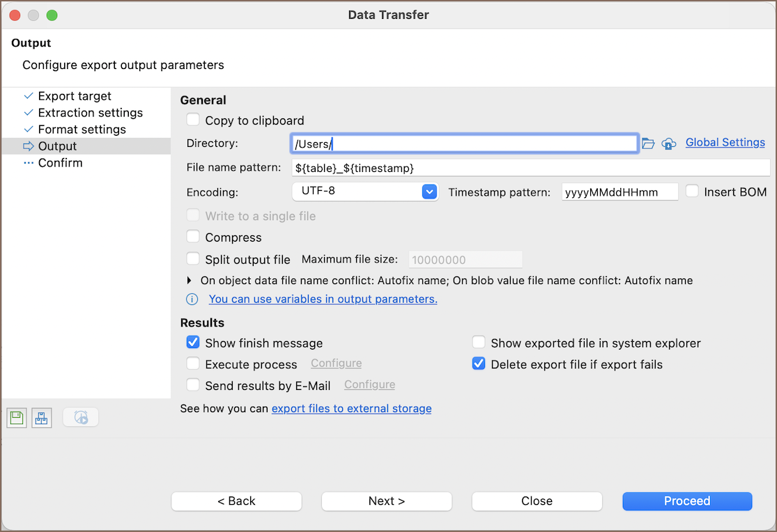Select Extraction settings in the sidebar
This screenshot has height=532, width=777.
[90, 113]
